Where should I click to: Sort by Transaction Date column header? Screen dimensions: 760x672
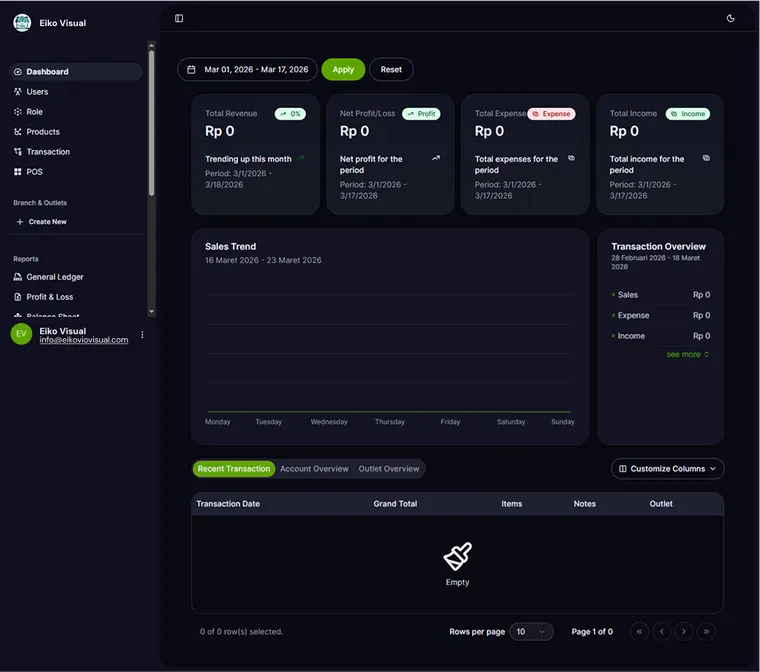coord(228,504)
